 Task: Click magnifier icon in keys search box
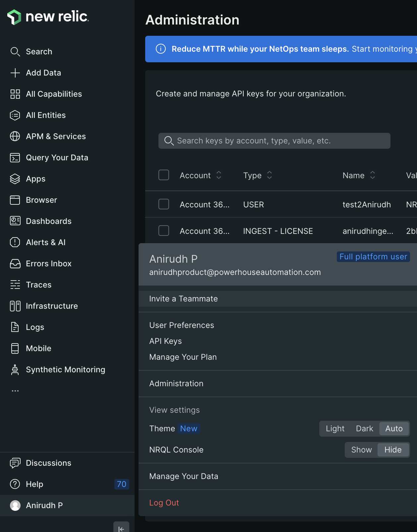[x=169, y=141]
